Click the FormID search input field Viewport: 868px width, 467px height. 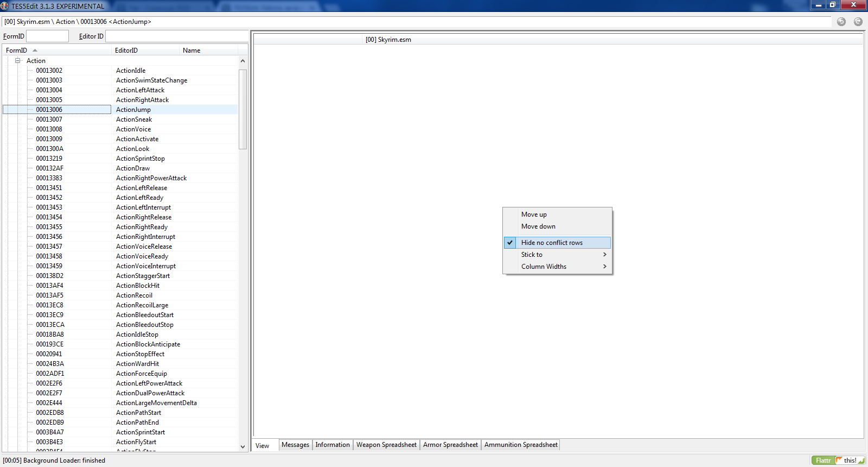pos(47,36)
